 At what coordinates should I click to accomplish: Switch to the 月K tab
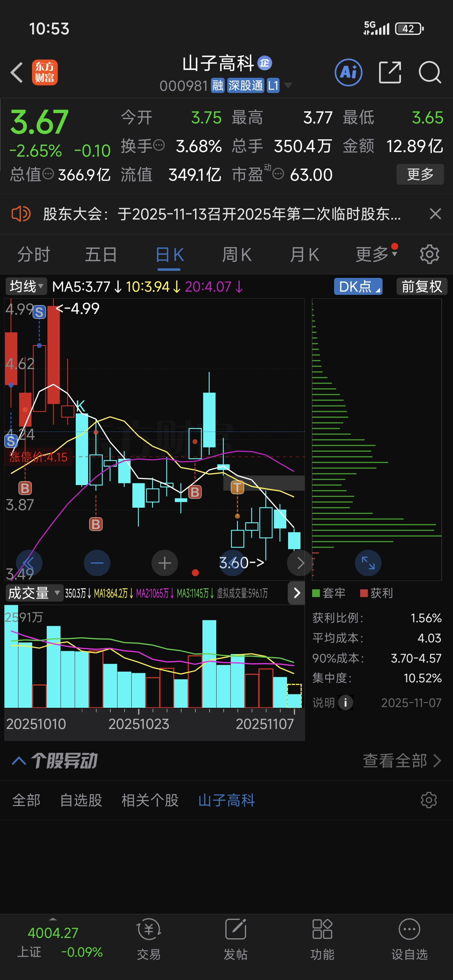[304, 255]
